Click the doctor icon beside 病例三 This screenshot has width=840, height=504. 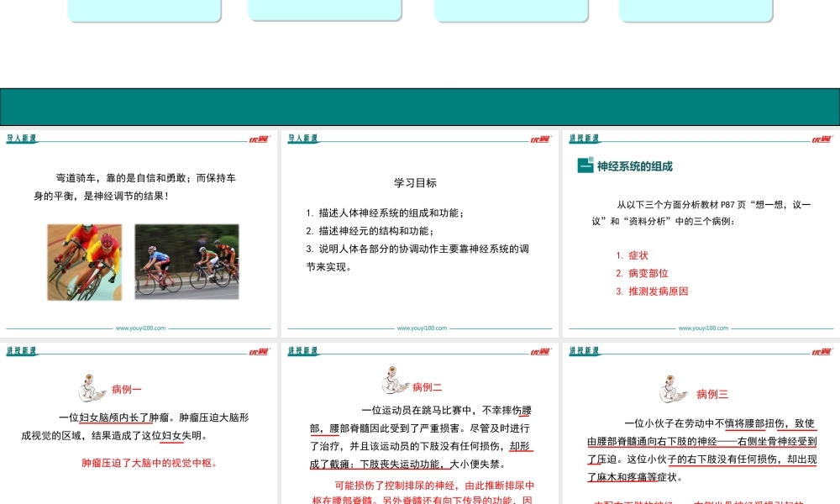pyautogui.click(x=672, y=391)
